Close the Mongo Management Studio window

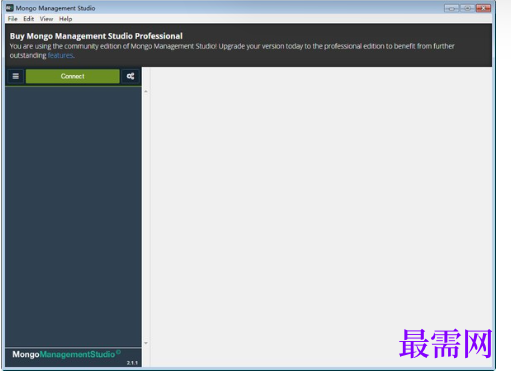[x=483, y=8]
